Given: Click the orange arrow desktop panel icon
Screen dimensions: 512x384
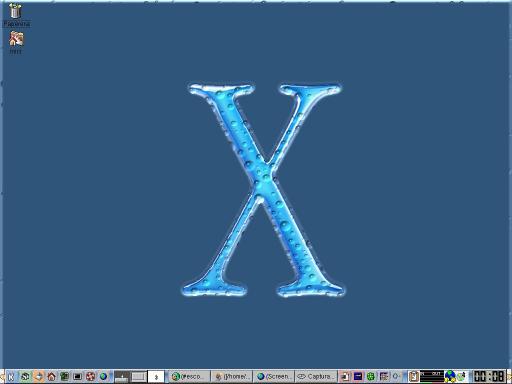Looking at the screenshot, I should (x=39, y=377).
